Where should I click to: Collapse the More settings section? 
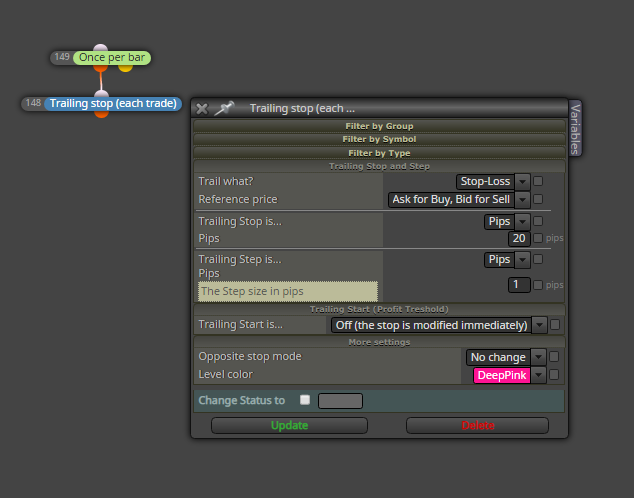tap(379, 342)
